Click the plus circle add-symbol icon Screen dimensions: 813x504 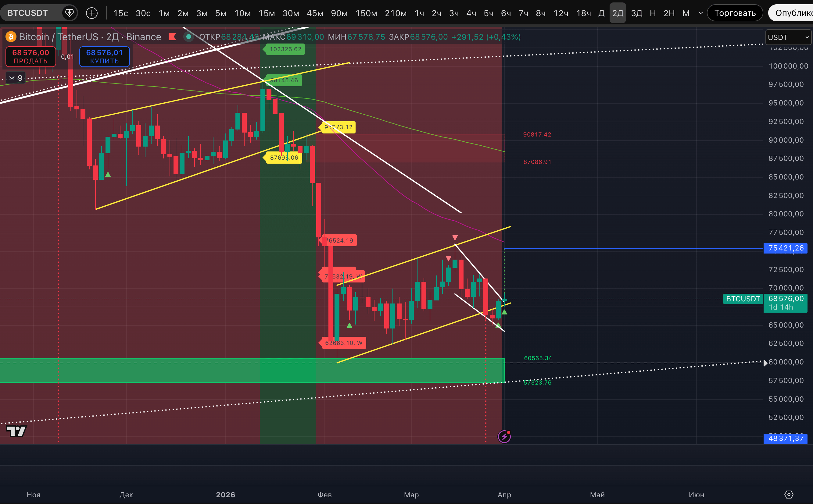pyautogui.click(x=92, y=13)
